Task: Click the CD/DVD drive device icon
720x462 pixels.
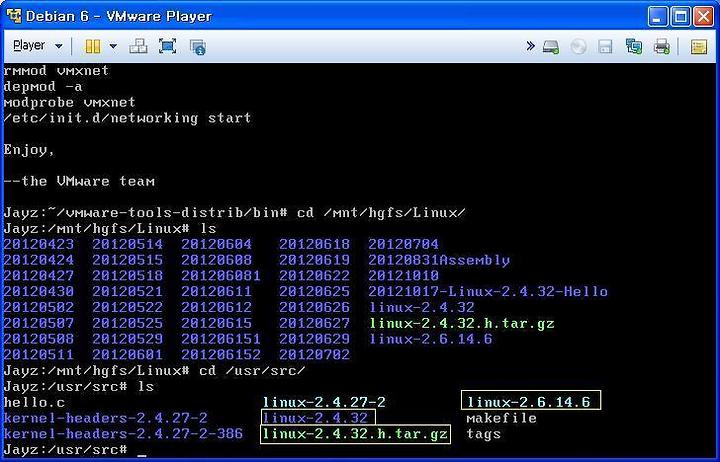Action: (579, 46)
